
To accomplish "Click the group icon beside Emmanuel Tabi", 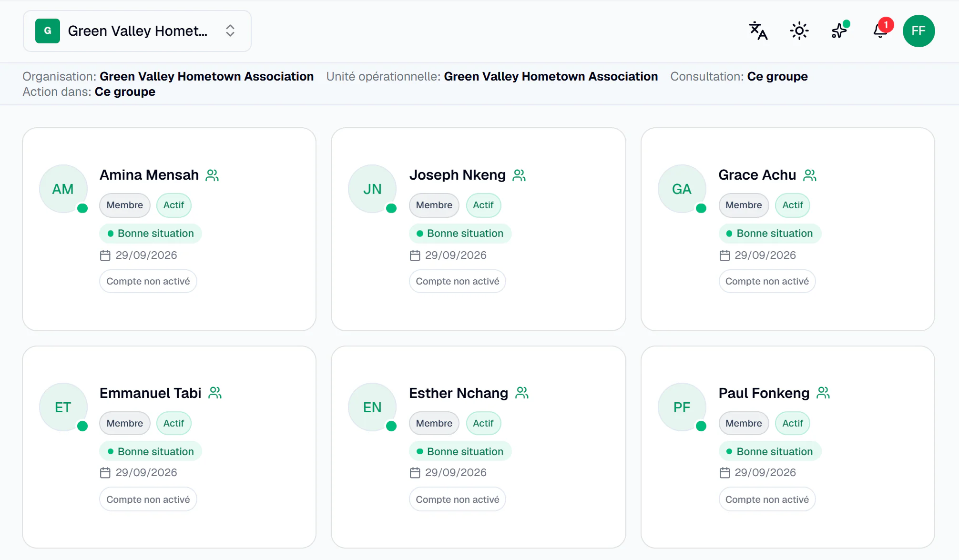I will [x=215, y=393].
